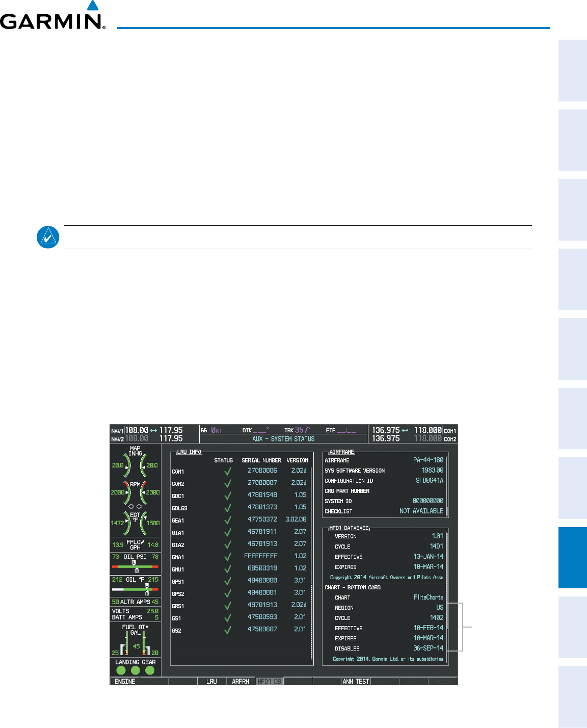Click MFD1 database cycle 14D1
The width and height of the screenshot is (587, 728).
(x=437, y=546)
